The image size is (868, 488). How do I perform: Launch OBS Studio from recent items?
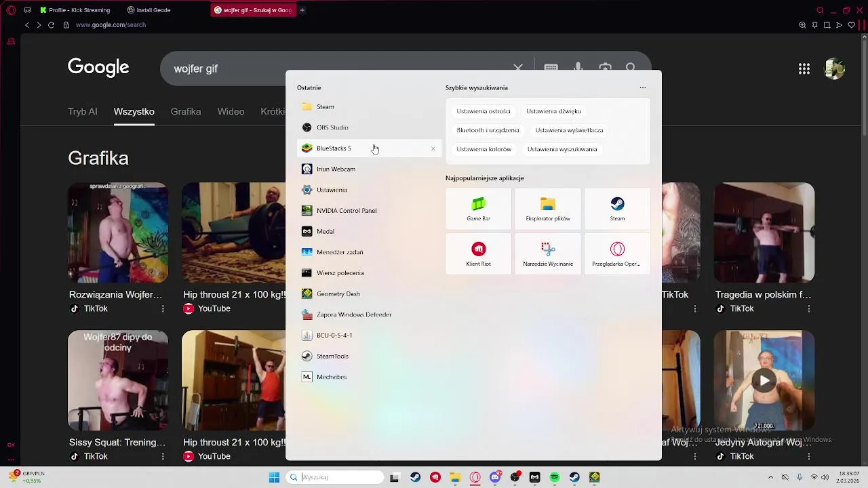click(370, 127)
